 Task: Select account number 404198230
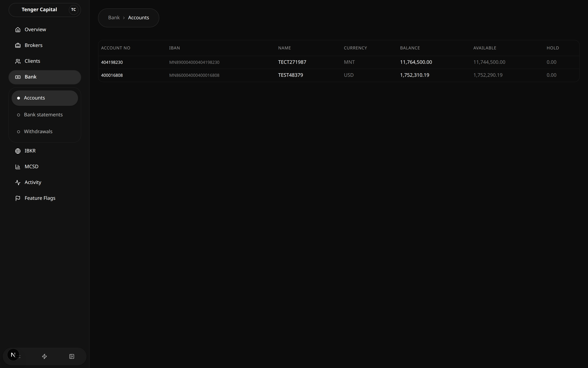point(112,62)
